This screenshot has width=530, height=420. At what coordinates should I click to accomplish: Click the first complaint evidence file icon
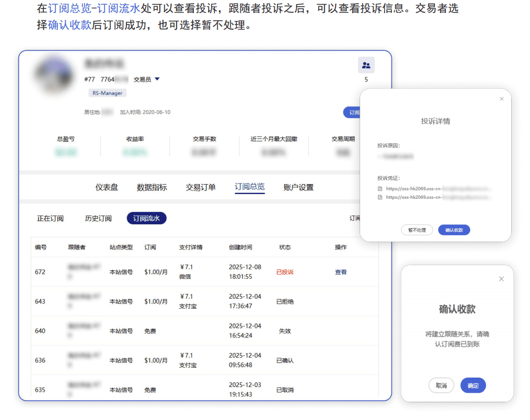pyautogui.click(x=380, y=189)
